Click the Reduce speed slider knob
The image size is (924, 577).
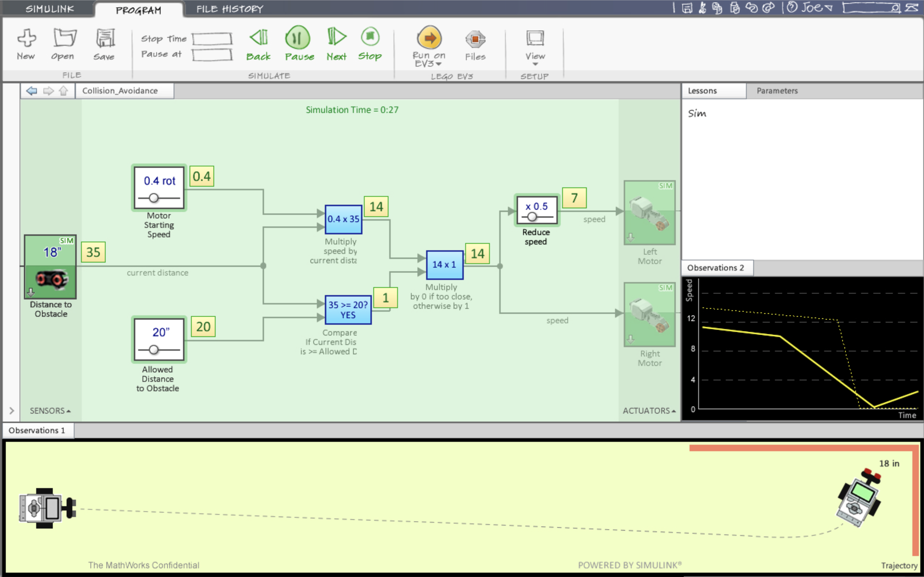click(532, 217)
